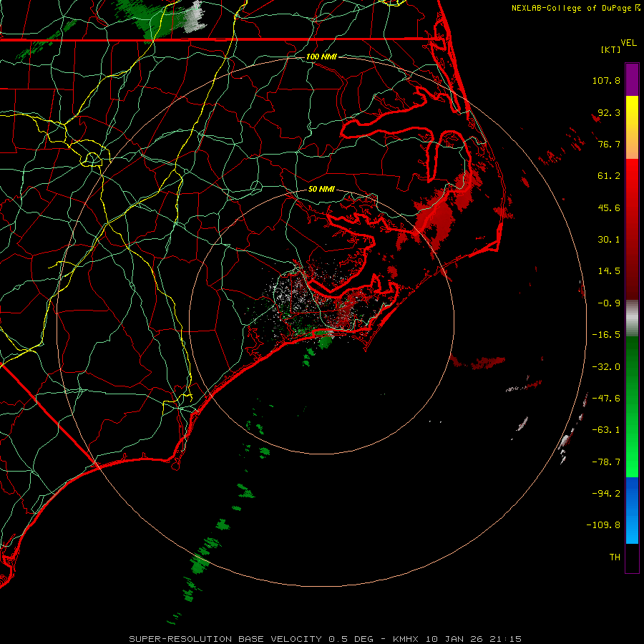Click the -94.2 velocity scale value
The width and height of the screenshot is (644, 644).
click(606, 494)
